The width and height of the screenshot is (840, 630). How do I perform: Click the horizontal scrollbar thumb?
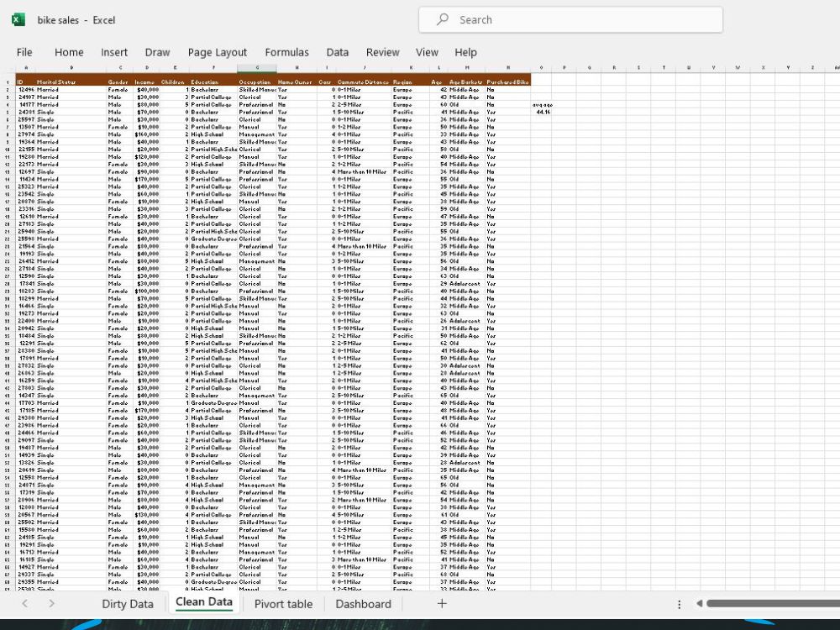click(x=773, y=604)
